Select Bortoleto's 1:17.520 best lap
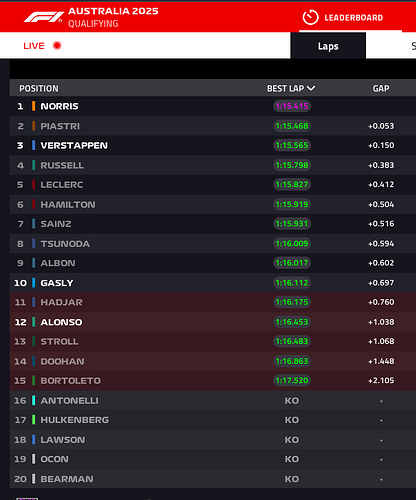This screenshot has width=416, height=500. click(x=292, y=380)
